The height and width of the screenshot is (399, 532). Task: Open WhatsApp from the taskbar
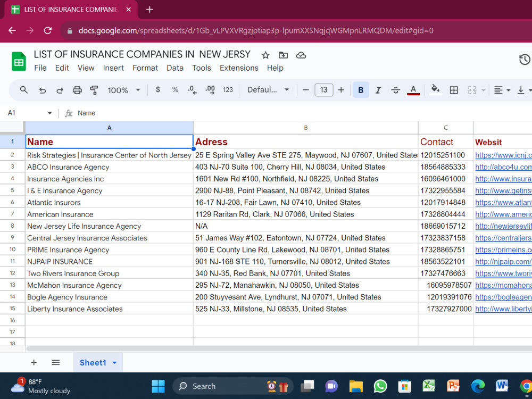coord(380,386)
